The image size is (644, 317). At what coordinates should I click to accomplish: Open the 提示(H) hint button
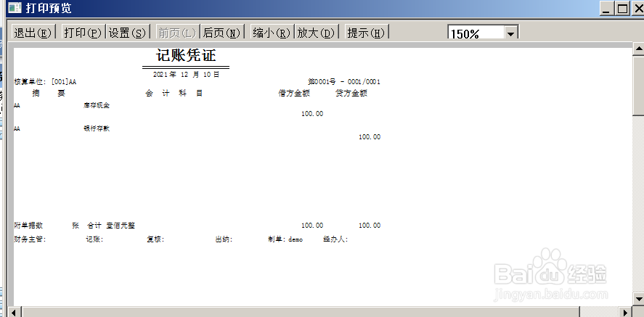pos(366,33)
